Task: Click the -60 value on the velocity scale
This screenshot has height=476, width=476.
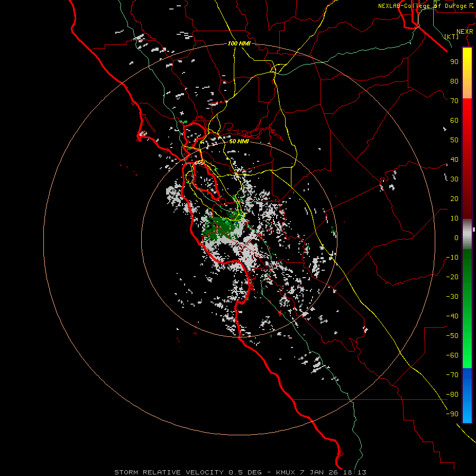Action: [x=452, y=355]
